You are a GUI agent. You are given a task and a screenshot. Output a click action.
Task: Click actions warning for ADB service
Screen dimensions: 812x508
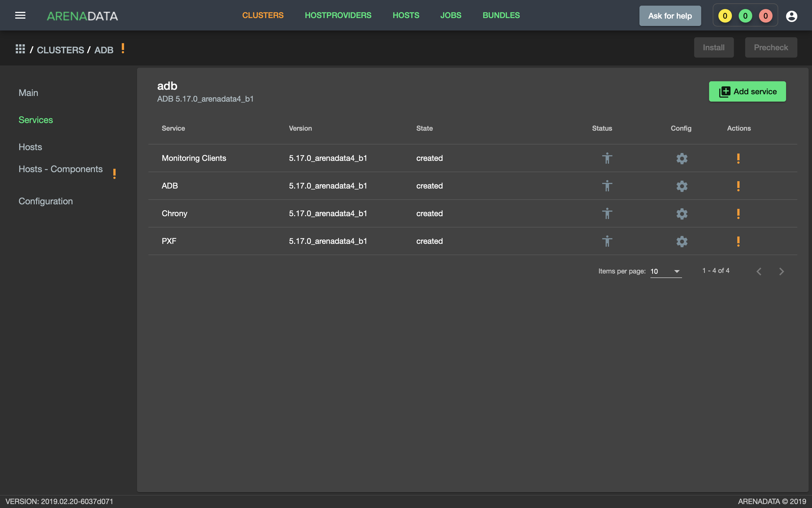[738, 186]
